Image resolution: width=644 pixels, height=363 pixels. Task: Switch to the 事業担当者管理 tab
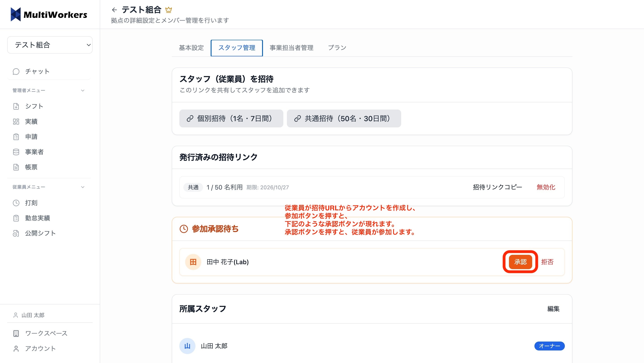(x=292, y=48)
